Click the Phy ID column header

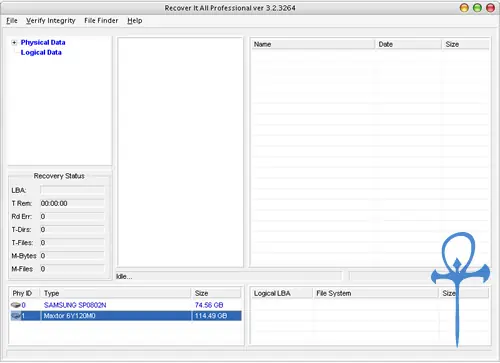(x=25, y=293)
